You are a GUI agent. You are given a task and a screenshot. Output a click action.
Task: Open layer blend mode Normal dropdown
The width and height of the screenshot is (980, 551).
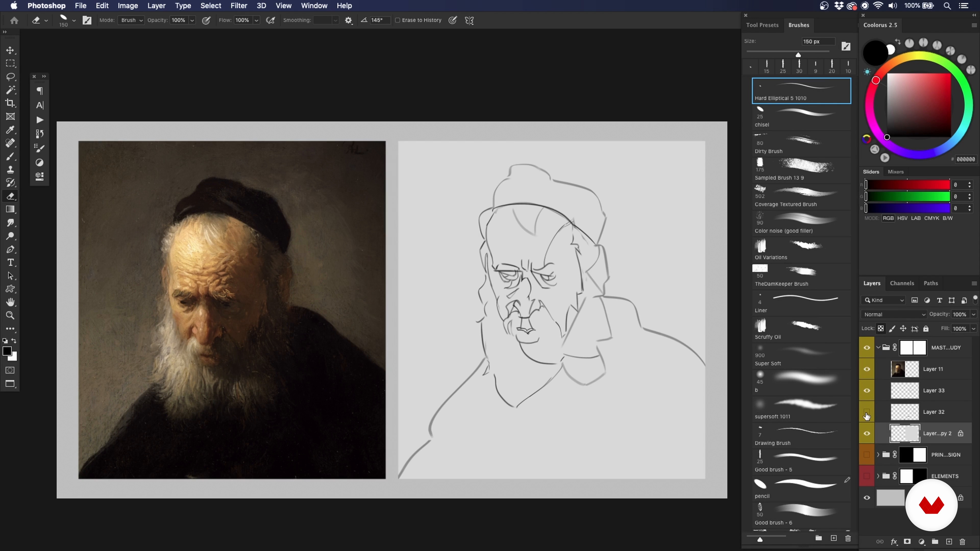[x=894, y=315]
